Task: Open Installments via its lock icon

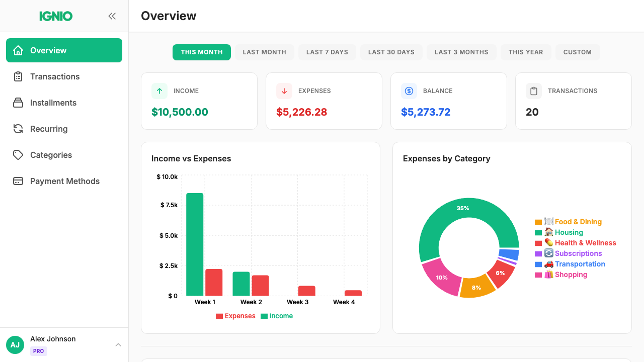Action: 18,103
